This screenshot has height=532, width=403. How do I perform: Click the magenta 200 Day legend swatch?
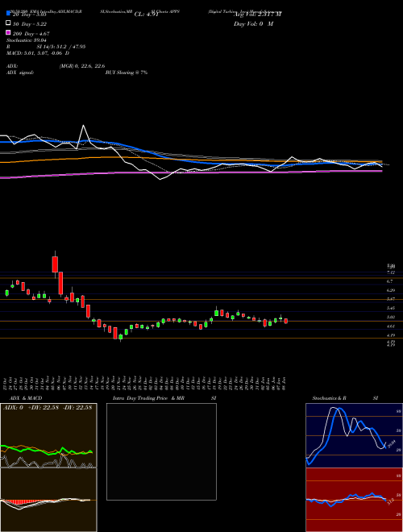[x=8, y=33]
